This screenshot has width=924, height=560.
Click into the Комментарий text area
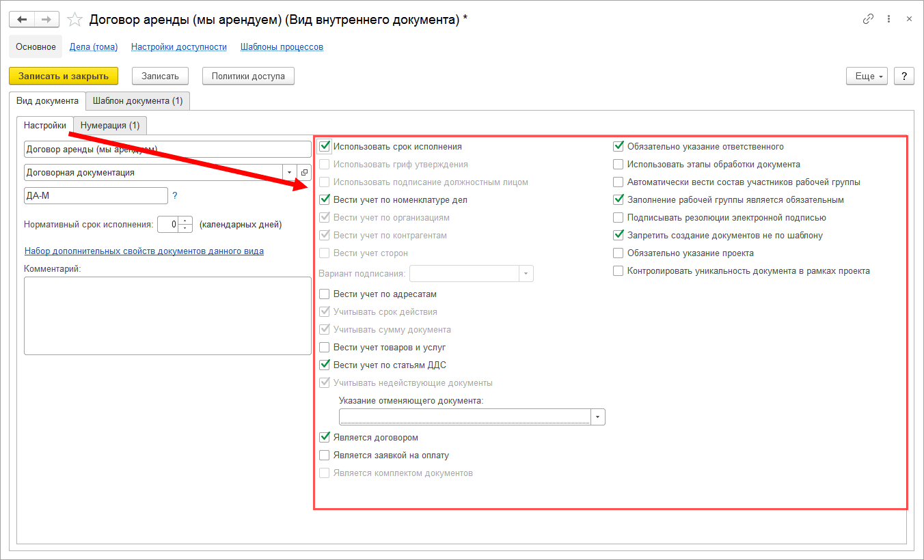pos(167,316)
